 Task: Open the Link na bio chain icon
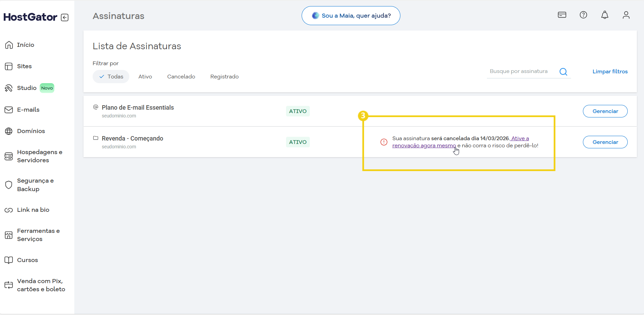click(x=9, y=210)
